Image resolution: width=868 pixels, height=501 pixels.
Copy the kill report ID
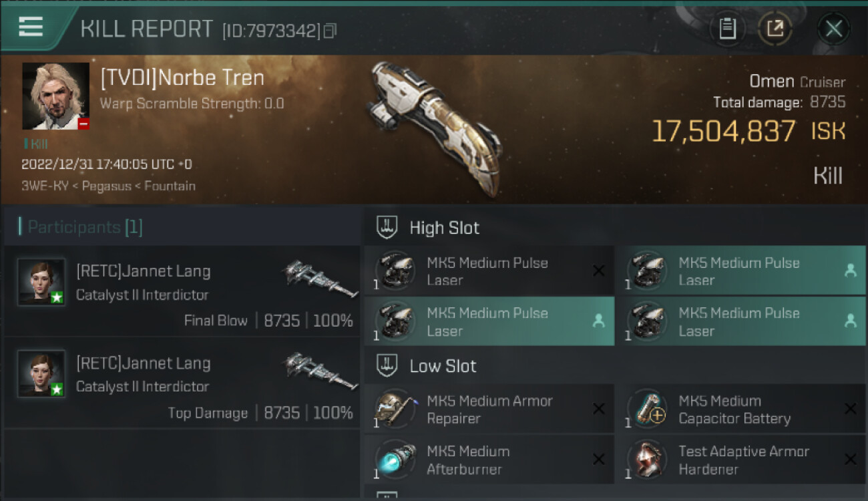[x=330, y=31]
